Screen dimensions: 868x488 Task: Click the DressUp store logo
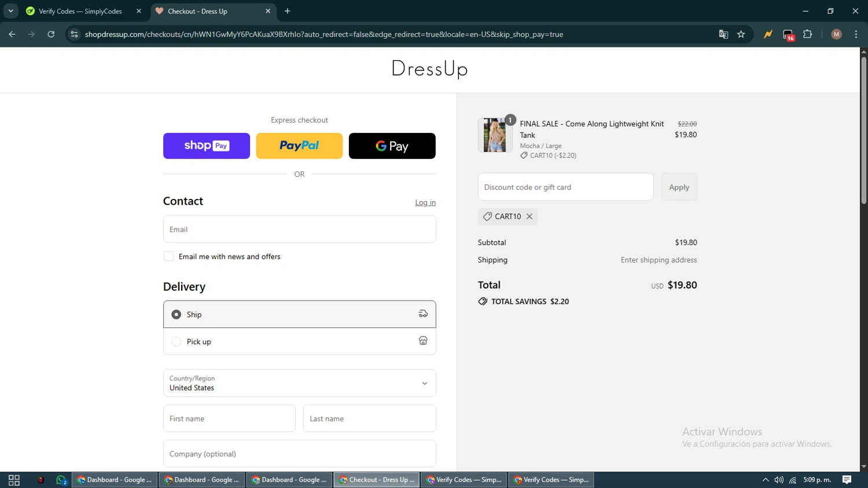(429, 69)
